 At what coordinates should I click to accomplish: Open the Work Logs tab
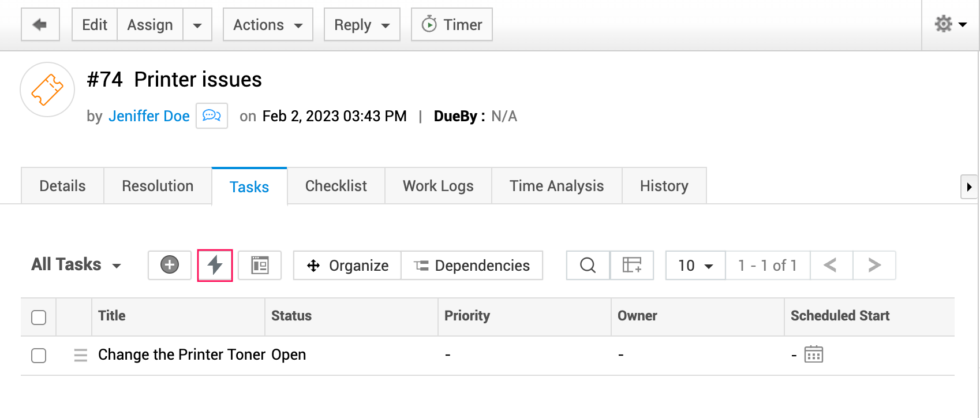(438, 186)
